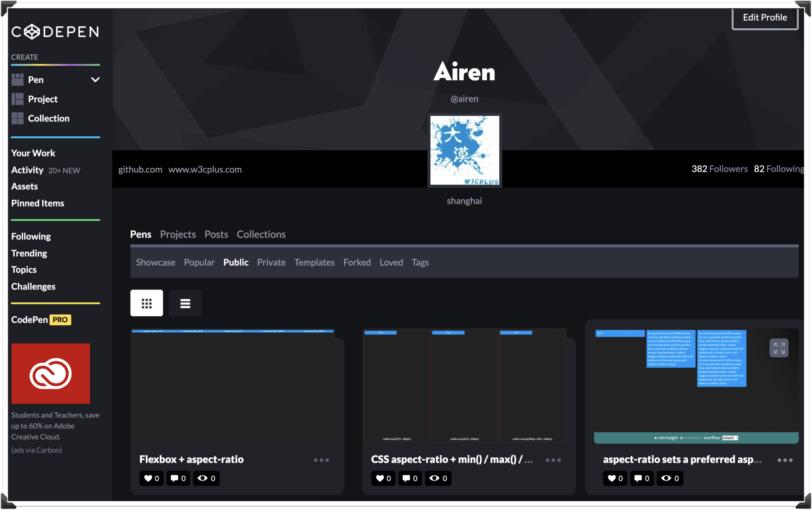Click the Project icon in sidebar
Viewport: 812px width, 510px height.
point(17,99)
